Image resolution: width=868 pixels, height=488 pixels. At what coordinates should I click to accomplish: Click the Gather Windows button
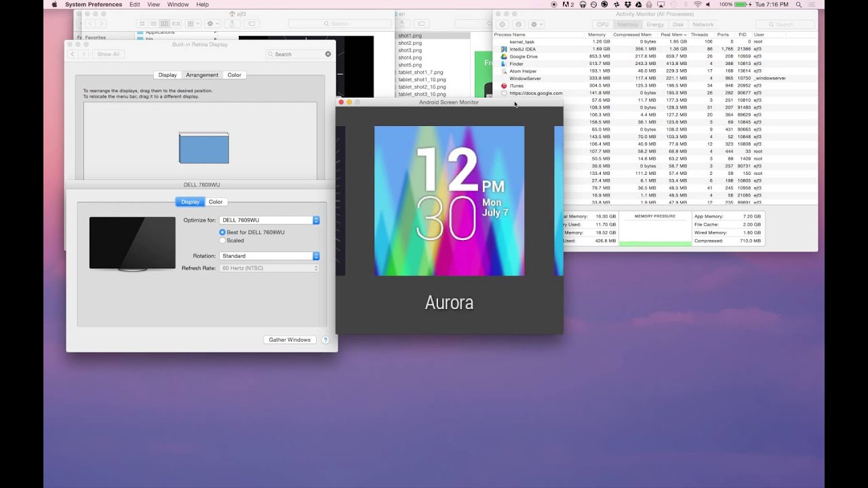(x=290, y=340)
